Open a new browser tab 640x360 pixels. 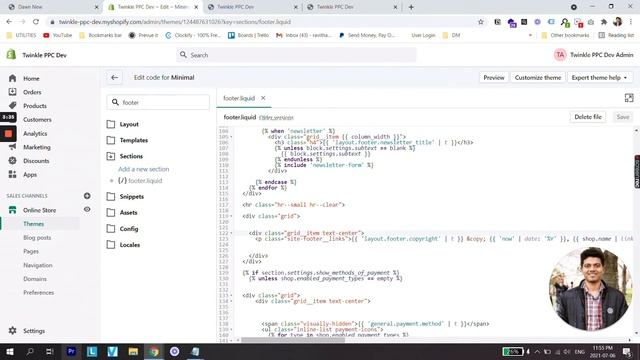pyautogui.click(x=411, y=7)
